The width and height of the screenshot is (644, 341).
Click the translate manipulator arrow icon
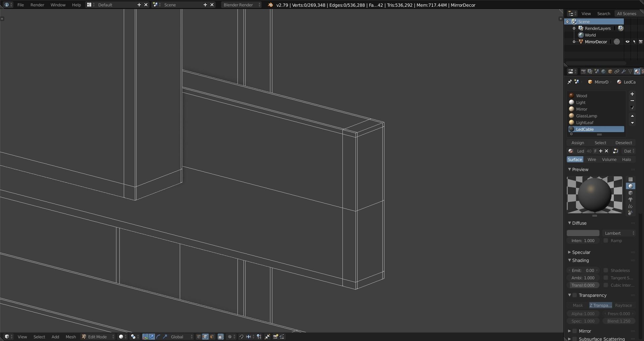point(152,337)
